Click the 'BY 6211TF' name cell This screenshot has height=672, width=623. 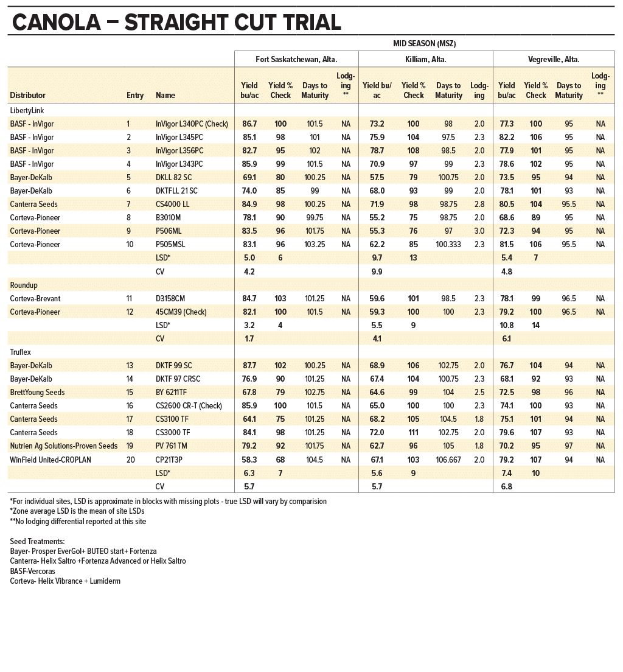click(171, 392)
